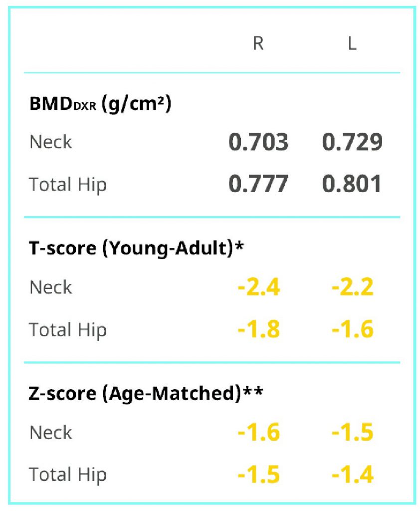This screenshot has height=511, width=420.
Task: Click right Total Hip Z-score -1.5
Action: click(x=259, y=474)
